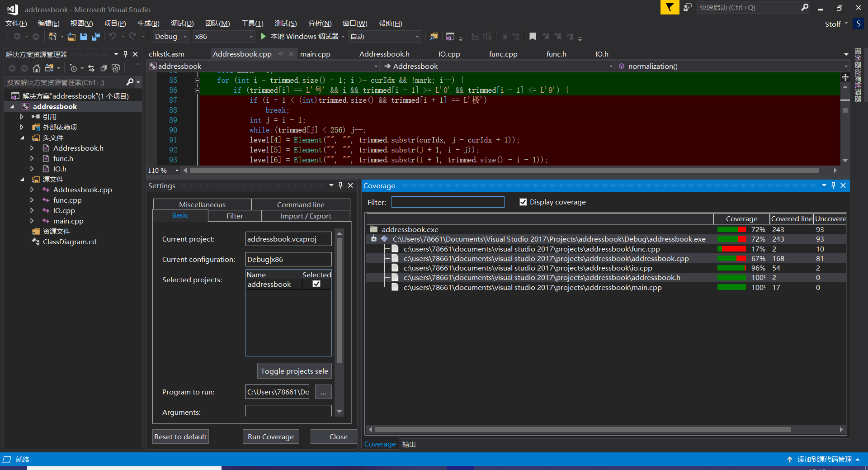
Task: Toggle the Display coverage checkbox
Action: click(x=523, y=202)
